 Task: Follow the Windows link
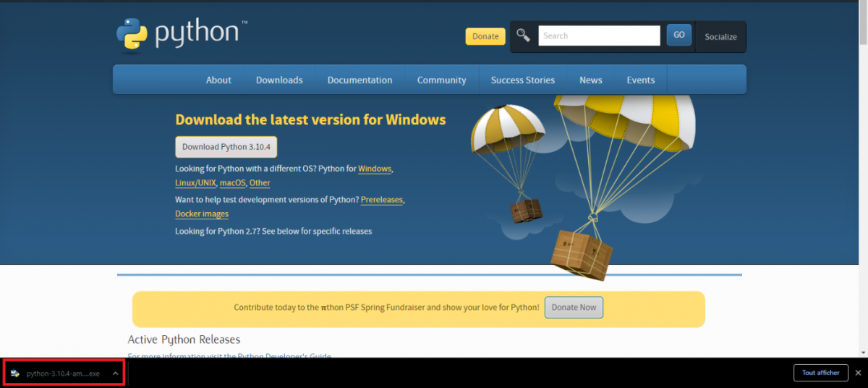(374, 169)
